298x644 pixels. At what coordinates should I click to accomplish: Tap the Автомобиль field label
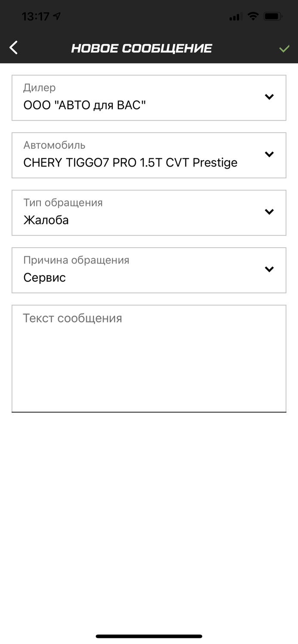(55, 146)
